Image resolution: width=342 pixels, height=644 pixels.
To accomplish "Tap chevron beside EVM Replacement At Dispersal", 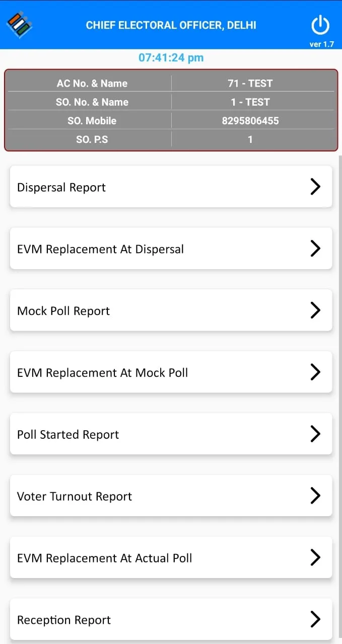I will (315, 249).
